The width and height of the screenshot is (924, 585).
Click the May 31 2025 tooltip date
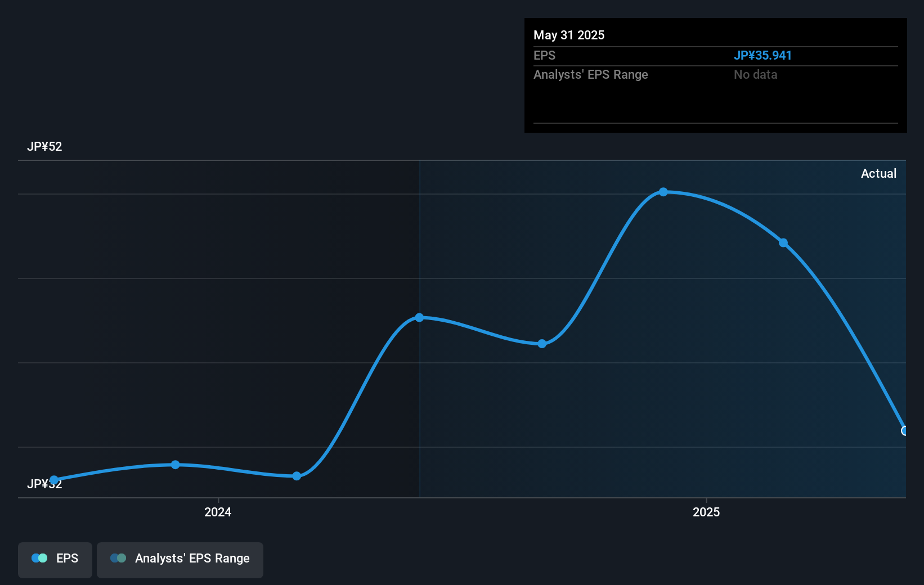pyautogui.click(x=569, y=35)
